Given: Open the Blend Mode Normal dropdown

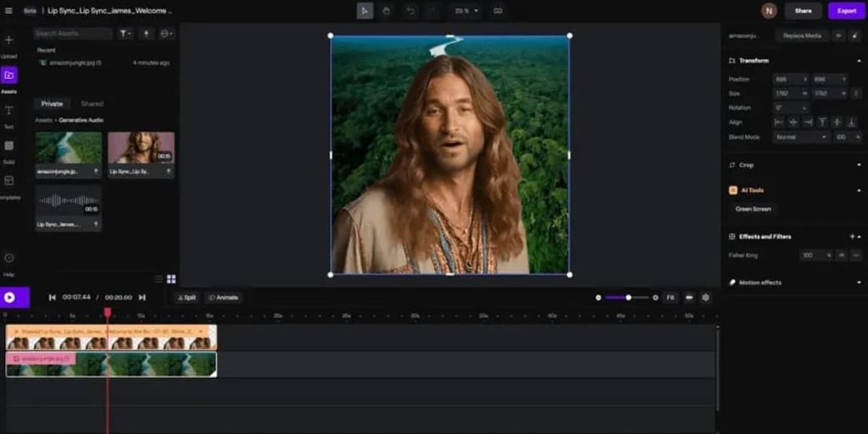Looking at the screenshot, I should tap(799, 136).
